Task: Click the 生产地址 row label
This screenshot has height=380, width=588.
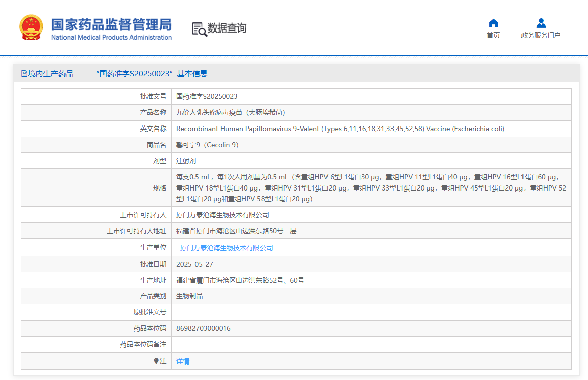Action: [153, 280]
